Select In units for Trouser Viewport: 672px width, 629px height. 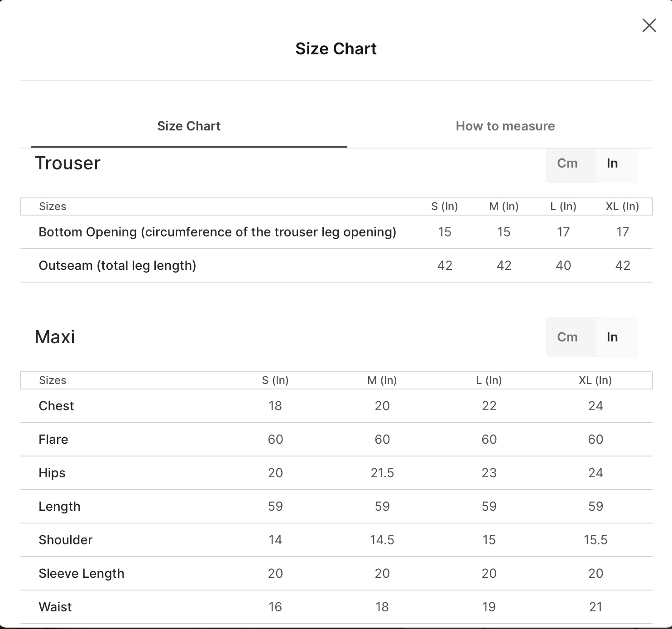tap(612, 163)
